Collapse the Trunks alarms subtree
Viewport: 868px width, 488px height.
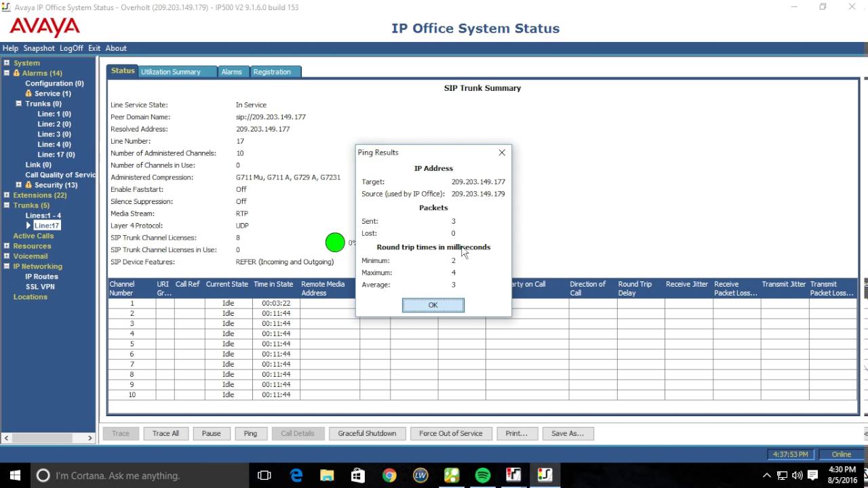[x=19, y=104]
